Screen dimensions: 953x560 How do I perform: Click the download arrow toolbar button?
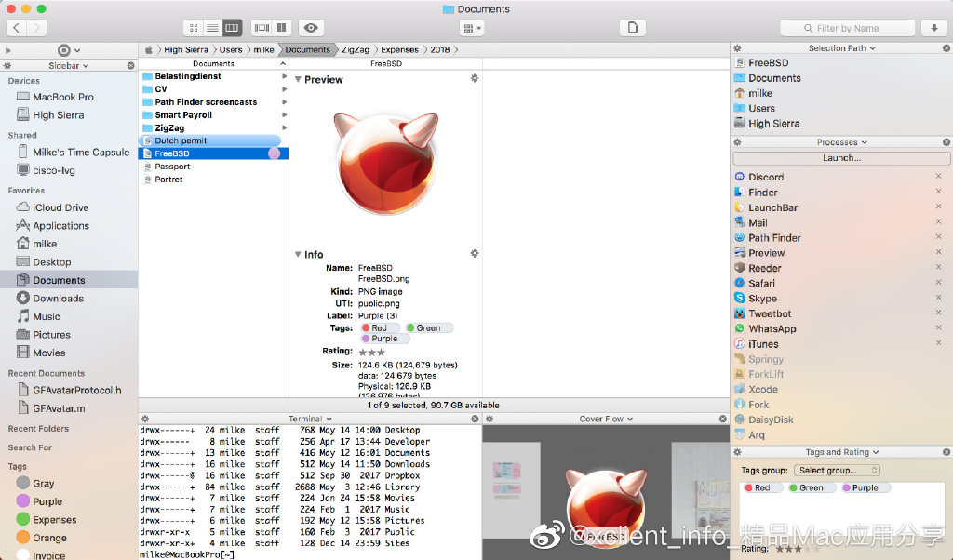(x=933, y=27)
